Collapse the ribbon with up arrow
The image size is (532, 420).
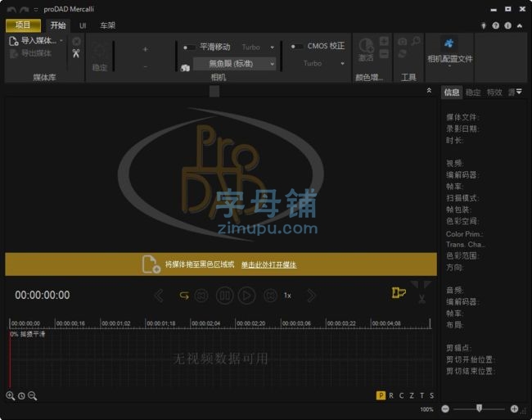[520, 25]
